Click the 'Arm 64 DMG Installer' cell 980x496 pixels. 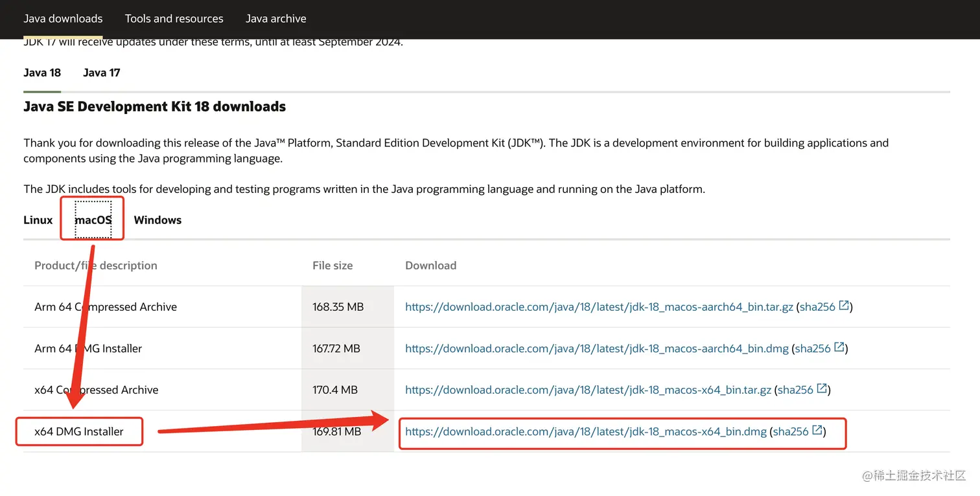tap(88, 348)
